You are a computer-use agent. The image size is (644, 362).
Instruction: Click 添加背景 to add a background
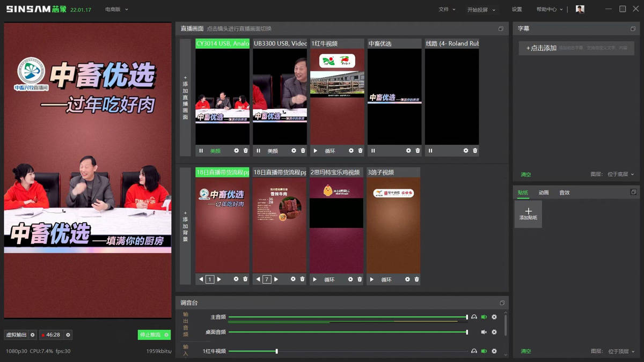pyautogui.click(x=185, y=226)
